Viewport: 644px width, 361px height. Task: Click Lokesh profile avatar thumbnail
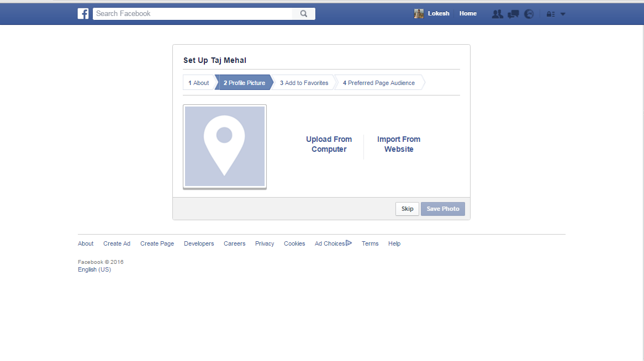click(x=419, y=14)
